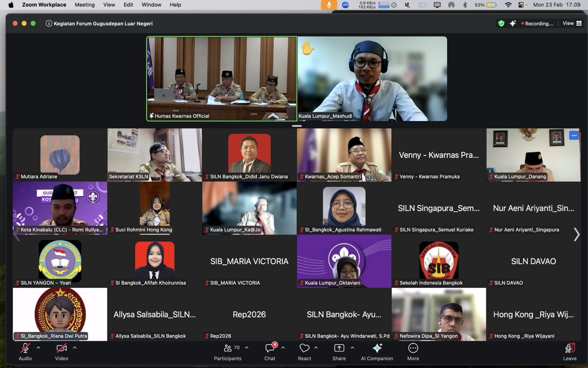This screenshot has width=588, height=368.
Task: Open the React emoji menu
Action: (x=304, y=352)
